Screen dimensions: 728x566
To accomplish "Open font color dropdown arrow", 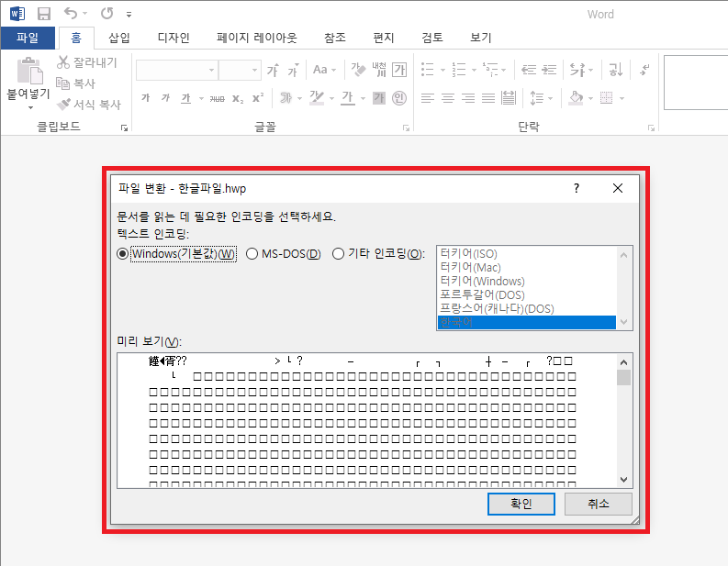I will click(363, 98).
